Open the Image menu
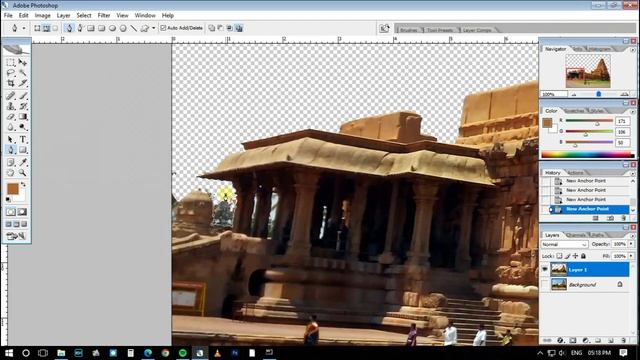The width and height of the screenshot is (640, 360). [42, 15]
